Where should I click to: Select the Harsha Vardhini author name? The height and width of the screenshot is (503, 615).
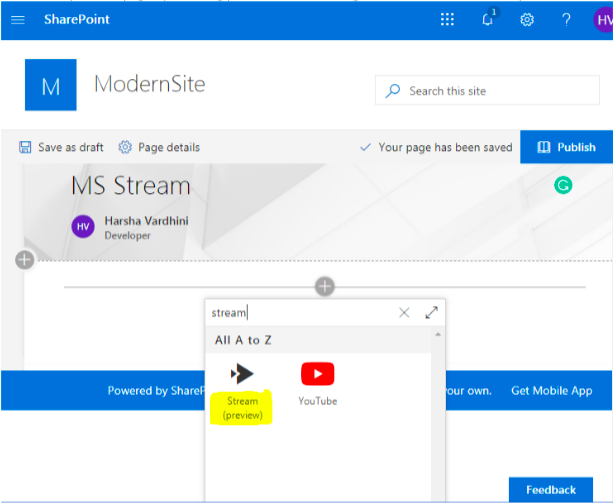click(x=146, y=221)
